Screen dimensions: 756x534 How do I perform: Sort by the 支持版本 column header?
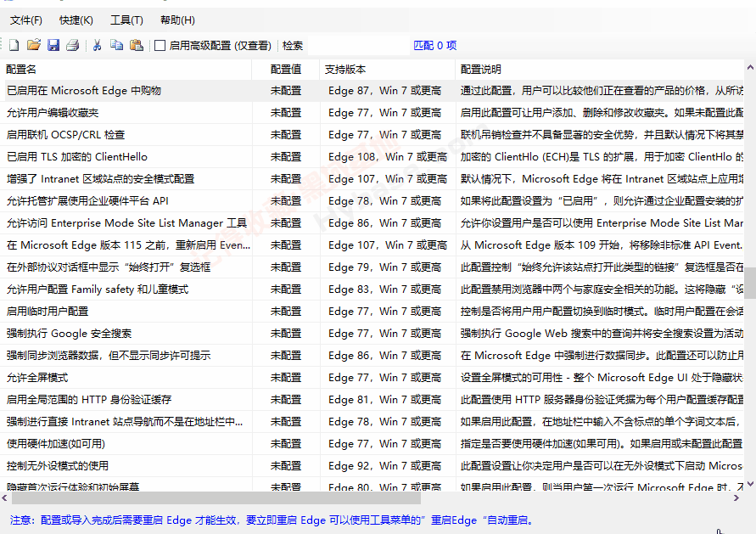click(x=388, y=70)
